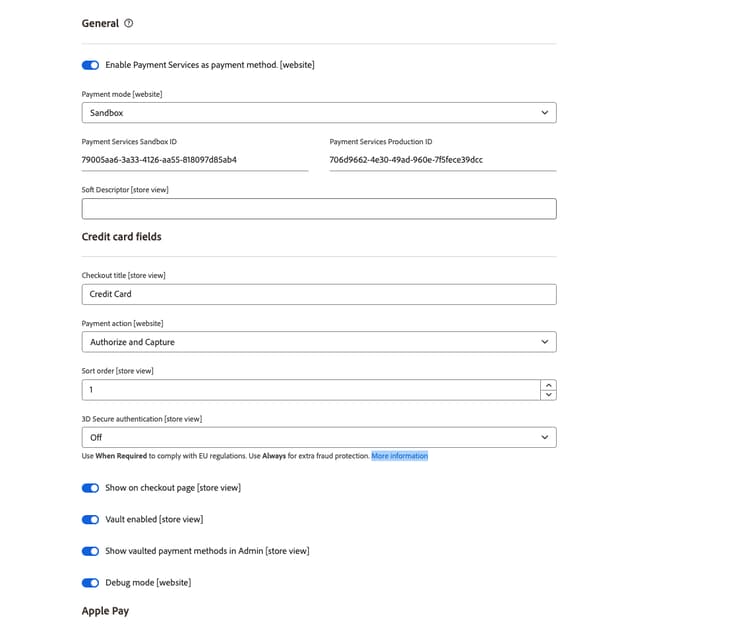The height and width of the screenshot is (629, 750).
Task: Toggle Show vaulted payment methods in Admin
Action: pyautogui.click(x=91, y=551)
